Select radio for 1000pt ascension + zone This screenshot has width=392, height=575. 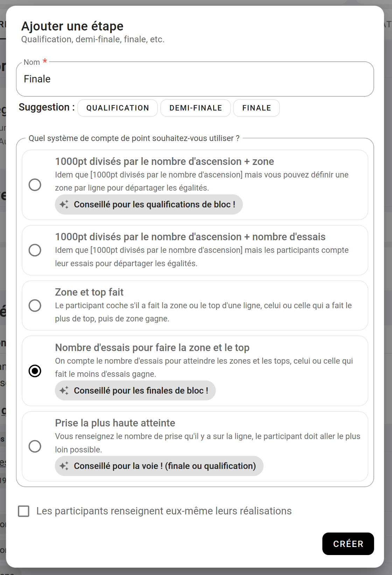click(x=35, y=185)
